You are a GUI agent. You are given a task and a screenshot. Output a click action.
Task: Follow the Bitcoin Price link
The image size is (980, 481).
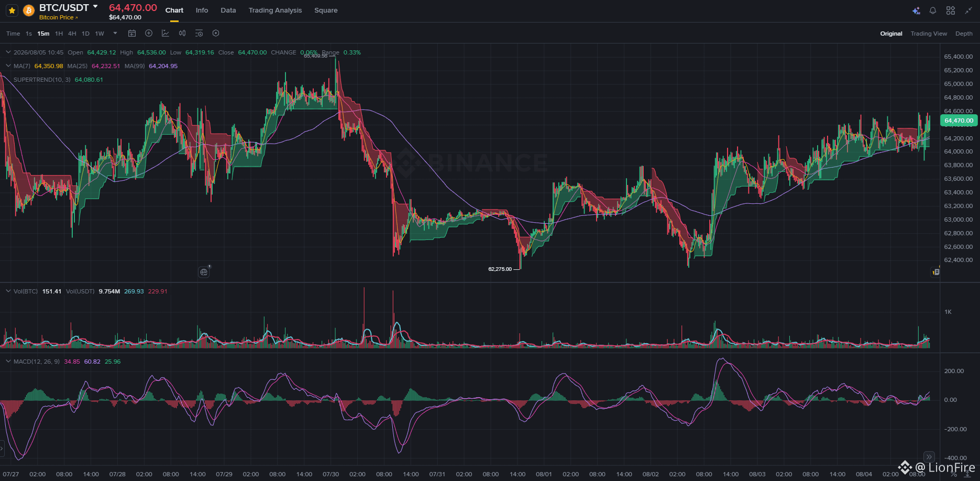coord(58,17)
